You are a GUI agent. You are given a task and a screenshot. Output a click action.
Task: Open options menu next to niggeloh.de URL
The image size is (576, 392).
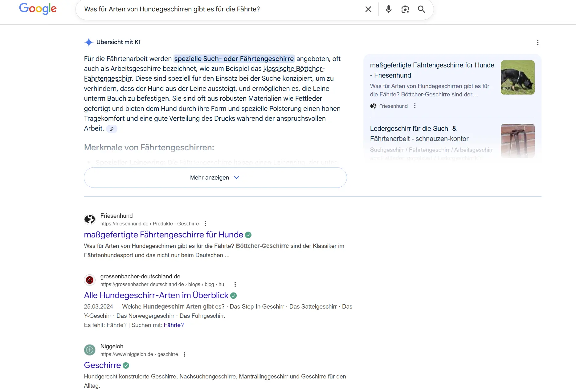click(185, 354)
